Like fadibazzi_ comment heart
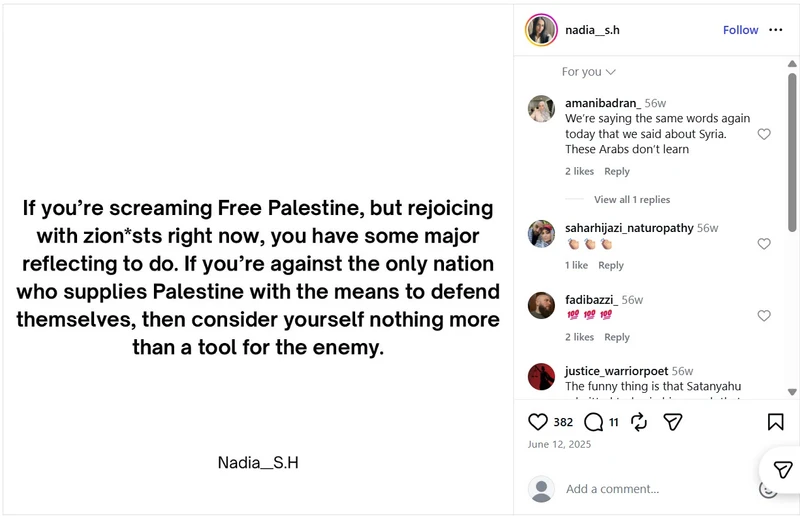800x517 pixels. [x=764, y=316]
